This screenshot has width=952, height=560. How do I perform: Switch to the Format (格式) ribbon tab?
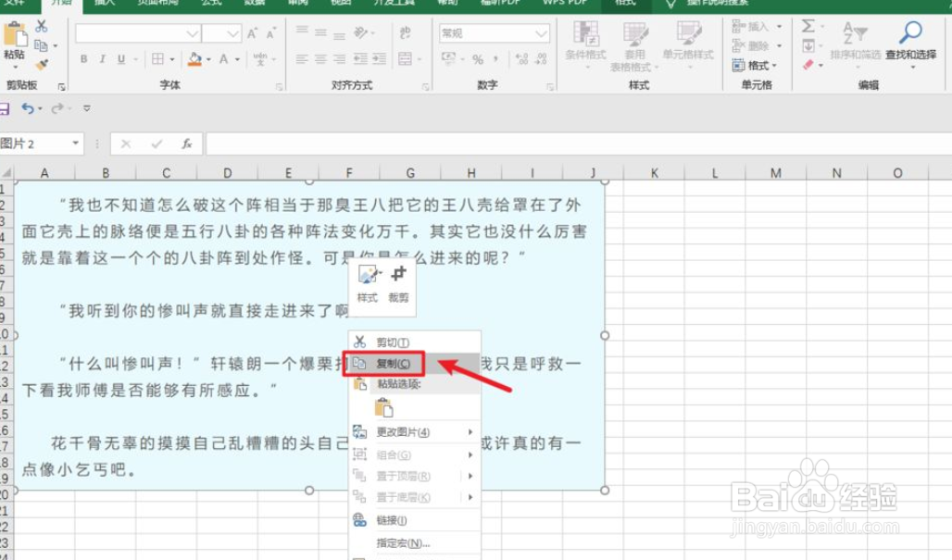[626, 5]
